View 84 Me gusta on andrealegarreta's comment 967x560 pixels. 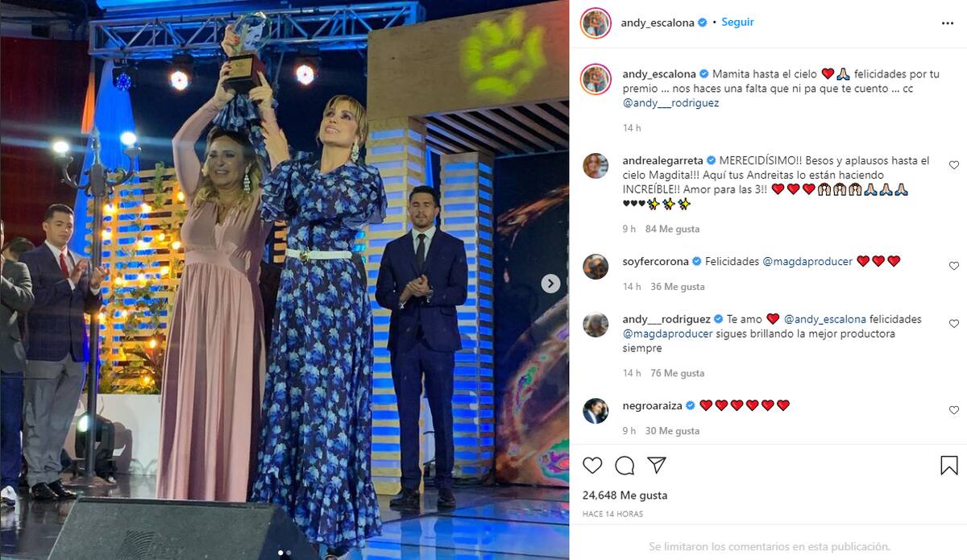(672, 229)
